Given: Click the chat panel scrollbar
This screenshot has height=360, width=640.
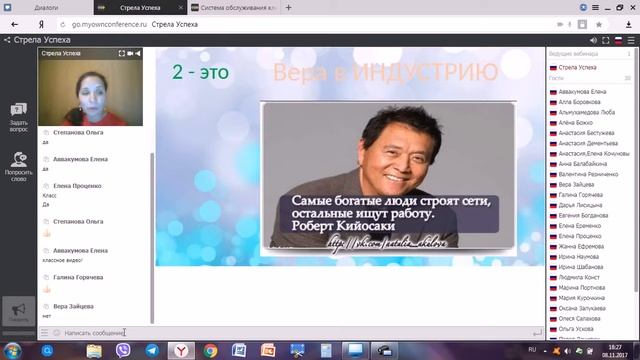Looking at the screenshot, I should click(152, 238).
